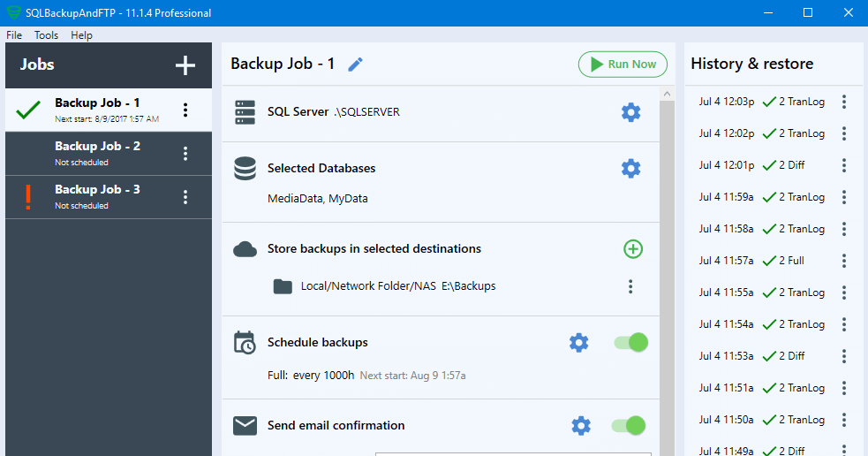Open menu for Jul 4 12:01p history entry
868x456 pixels.
tap(843, 165)
